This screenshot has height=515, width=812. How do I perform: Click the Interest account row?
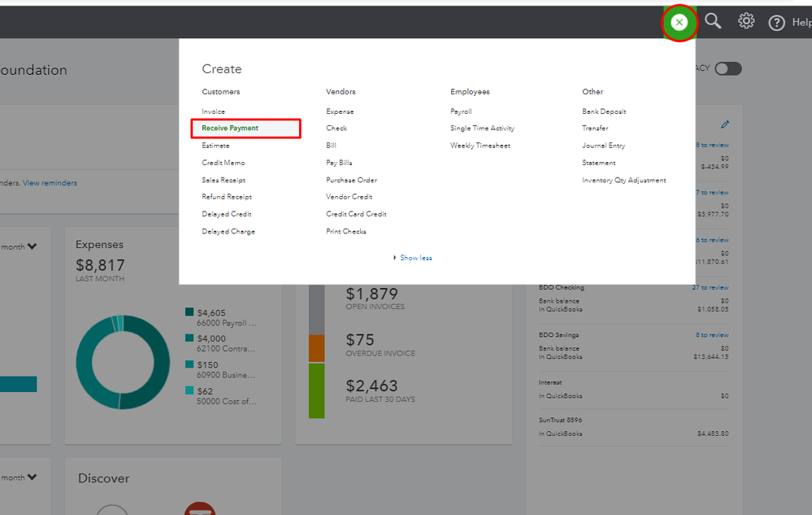point(633,389)
